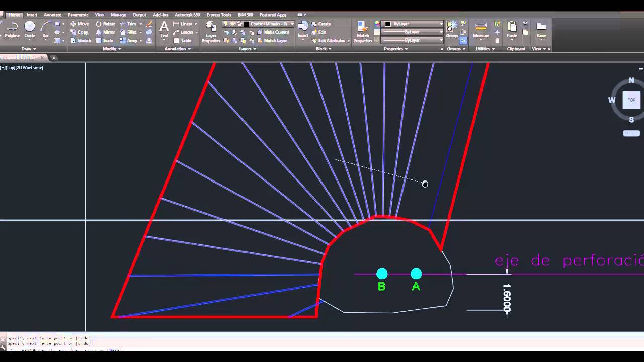Image resolution: width=644 pixels, height=362 pixels.
Task: Activate the Trim command
Action: (128, 24)
